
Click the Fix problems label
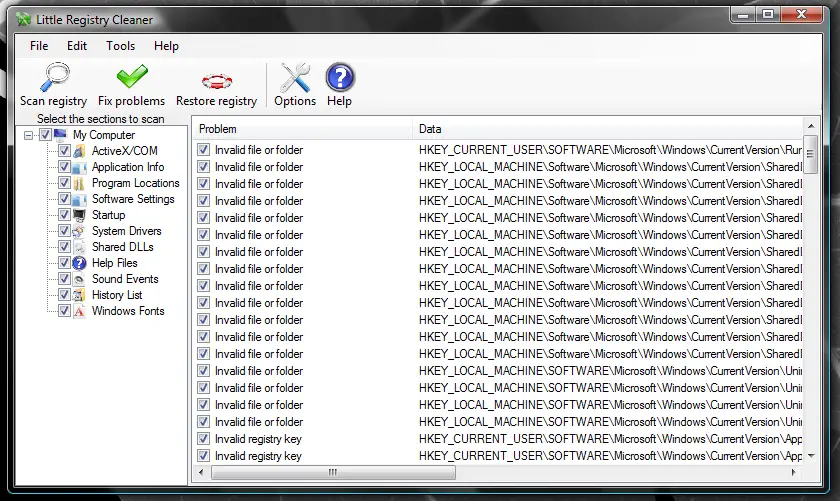[x=131, y=101]
